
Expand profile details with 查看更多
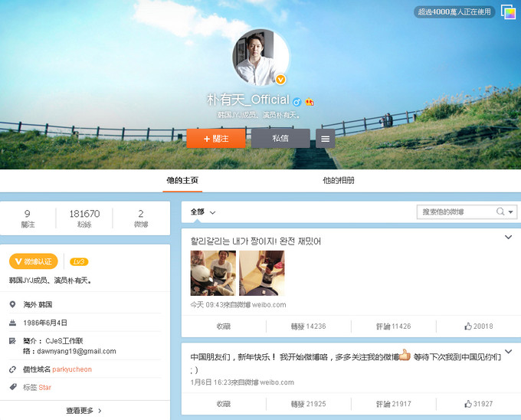coord(84,411)
